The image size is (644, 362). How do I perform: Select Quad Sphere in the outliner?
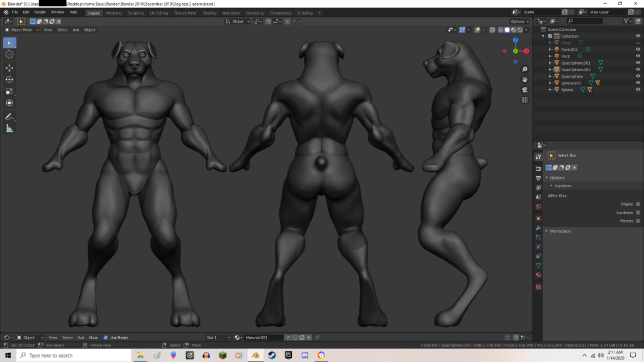[x=572, y=76]
